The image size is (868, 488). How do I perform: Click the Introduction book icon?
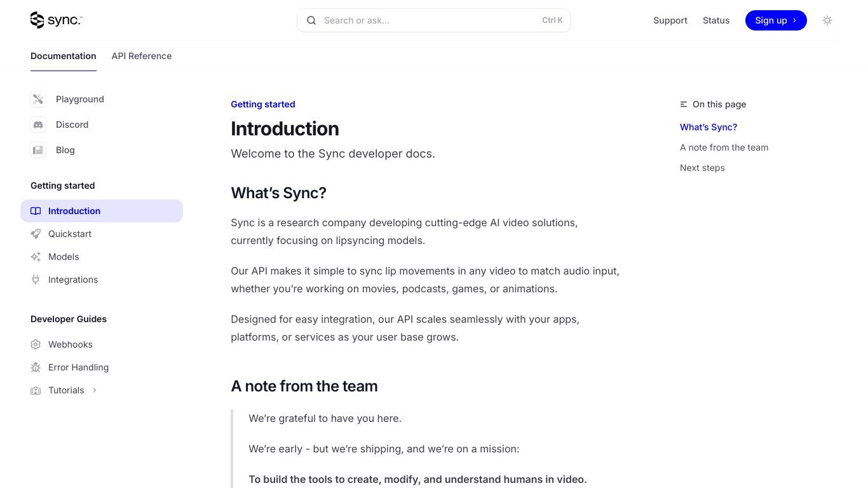click(x=36, y=211)
